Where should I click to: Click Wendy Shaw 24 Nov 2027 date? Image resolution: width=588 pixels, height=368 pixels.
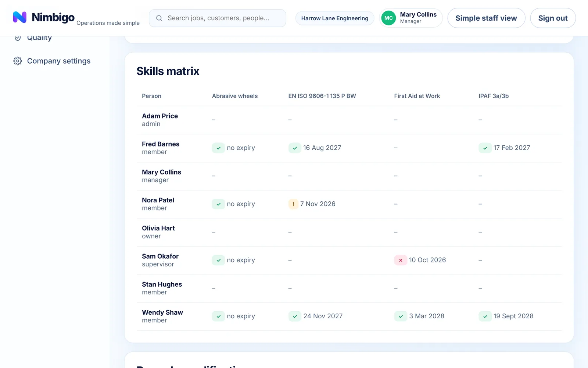[323, 316]
